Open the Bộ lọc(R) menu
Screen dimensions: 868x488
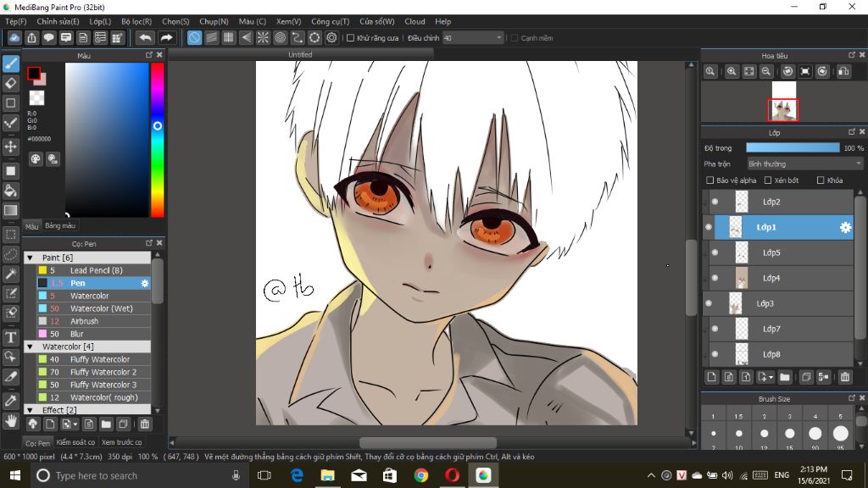tap(136, 21)
